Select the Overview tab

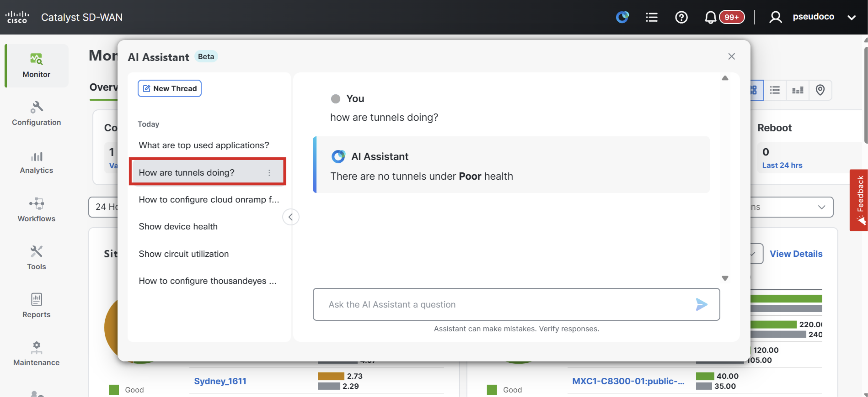[104, 87]
